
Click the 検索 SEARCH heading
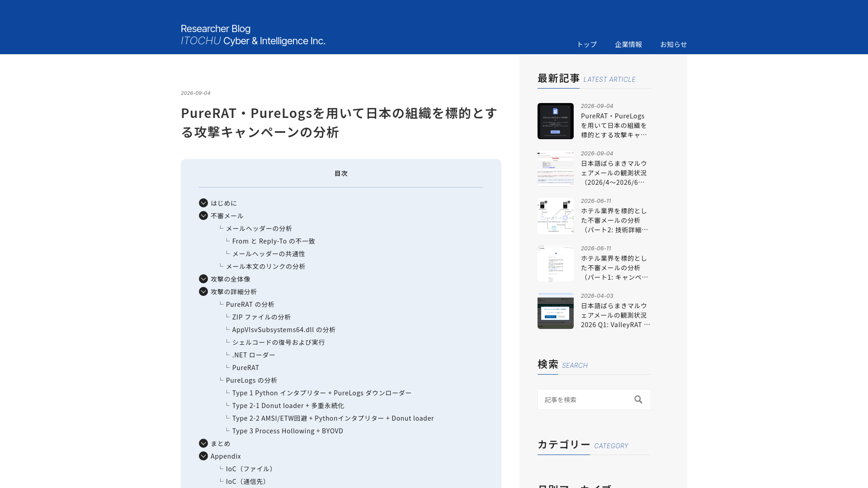(562, 365)
